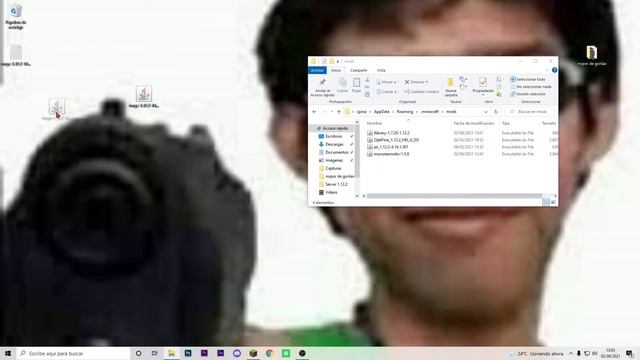
Task: Open Vídeos in the navigation pane
Action: pos(330,192)
